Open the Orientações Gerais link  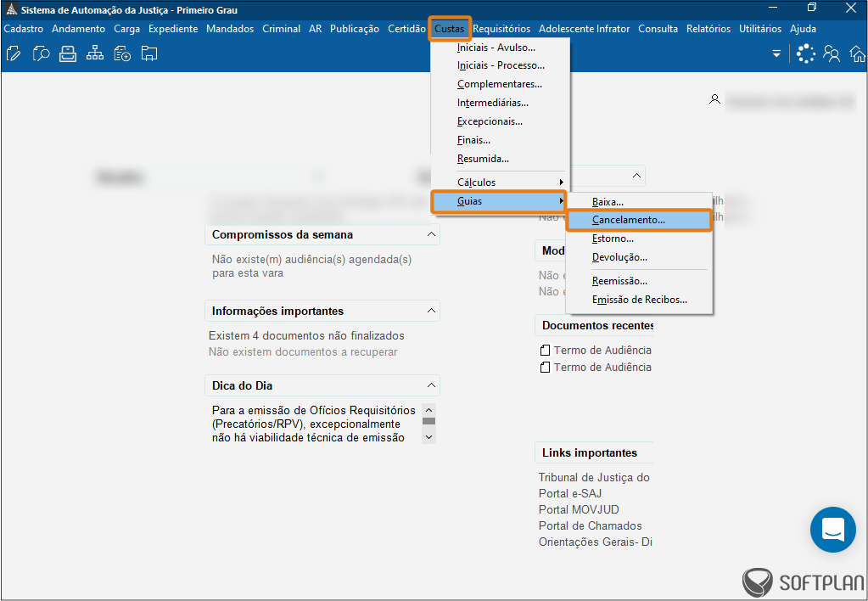pos(595,542)
